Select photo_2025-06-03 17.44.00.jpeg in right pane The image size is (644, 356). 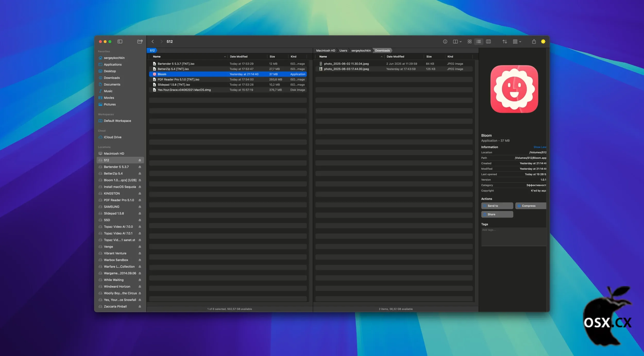pyautogui.click(x=394, y=69)
